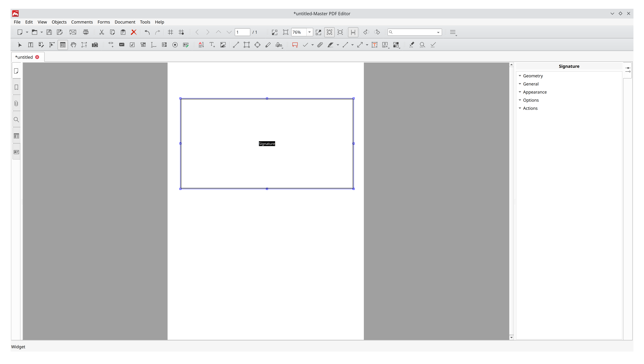Screen dimensions: 644x364
Task: Select the Pencil annotation tool
Action: pos(268,45)
